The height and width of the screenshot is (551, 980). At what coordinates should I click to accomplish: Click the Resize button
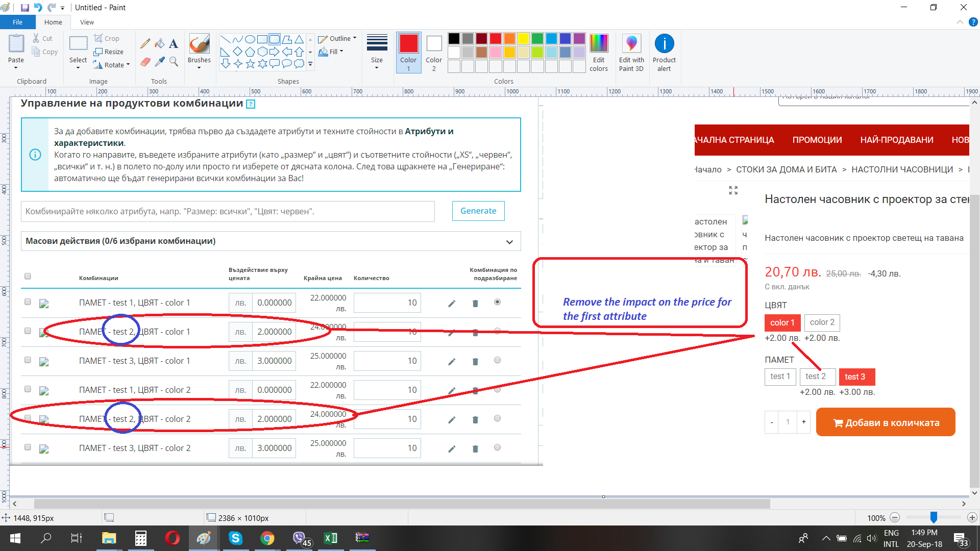[x=109, y=52]
